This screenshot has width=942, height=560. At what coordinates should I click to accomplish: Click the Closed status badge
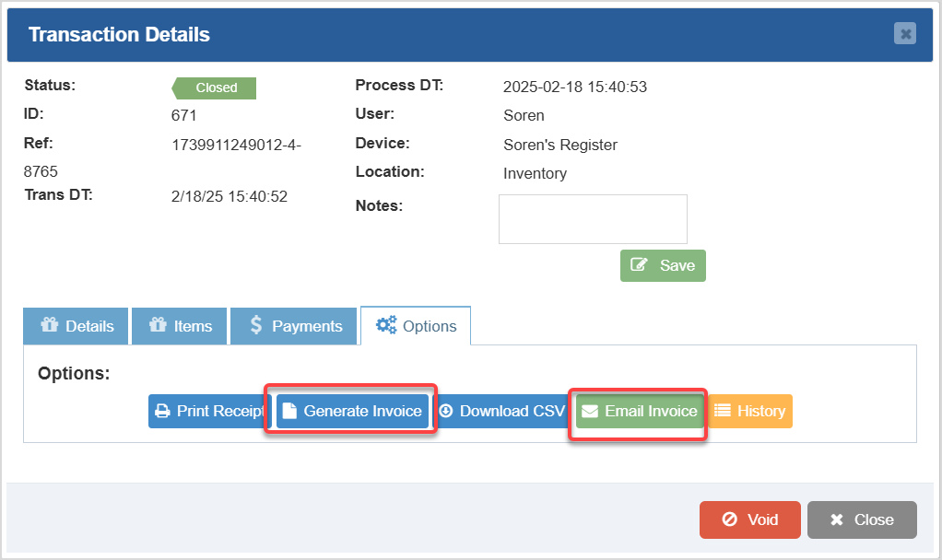coord(214,87)
